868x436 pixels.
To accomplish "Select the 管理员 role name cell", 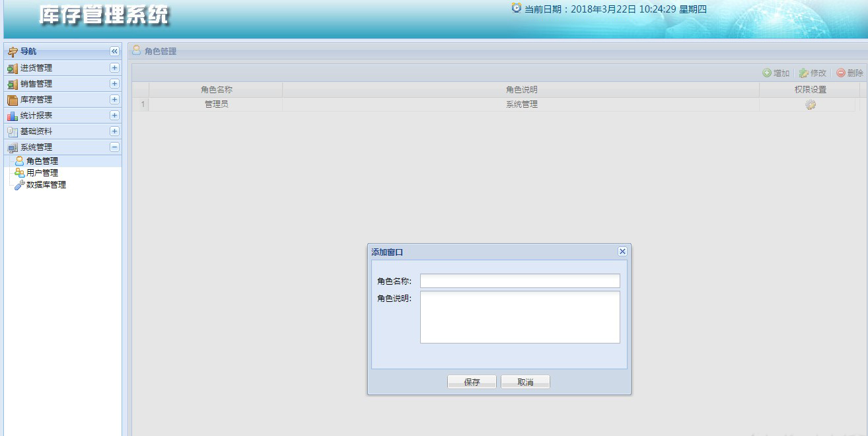I will 216,104.
